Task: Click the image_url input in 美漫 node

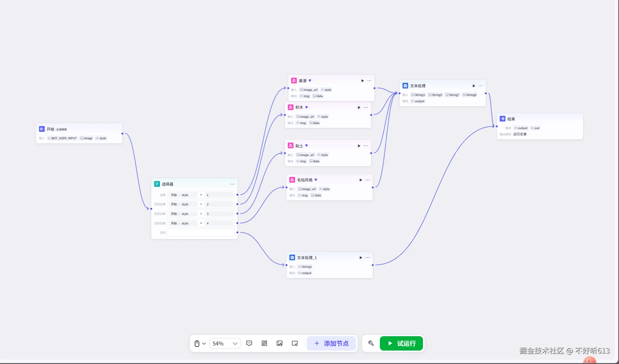Action: coord(309,90)
